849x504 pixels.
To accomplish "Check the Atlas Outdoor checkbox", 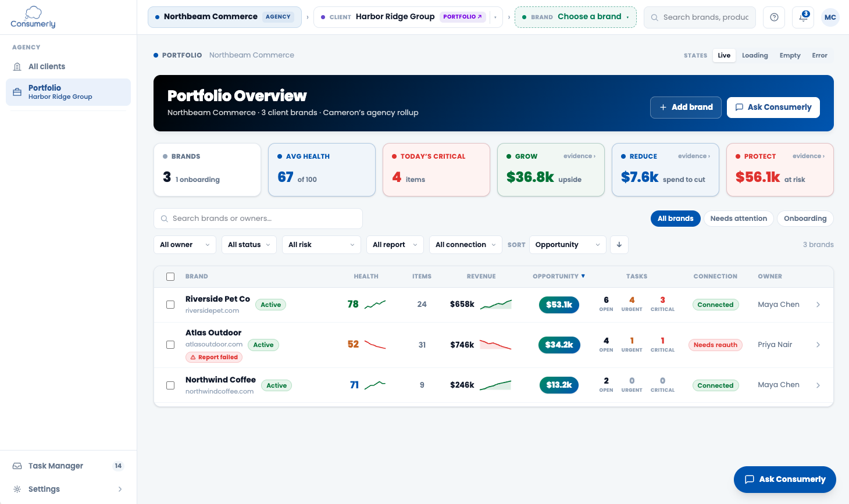I will coord(170,345).
